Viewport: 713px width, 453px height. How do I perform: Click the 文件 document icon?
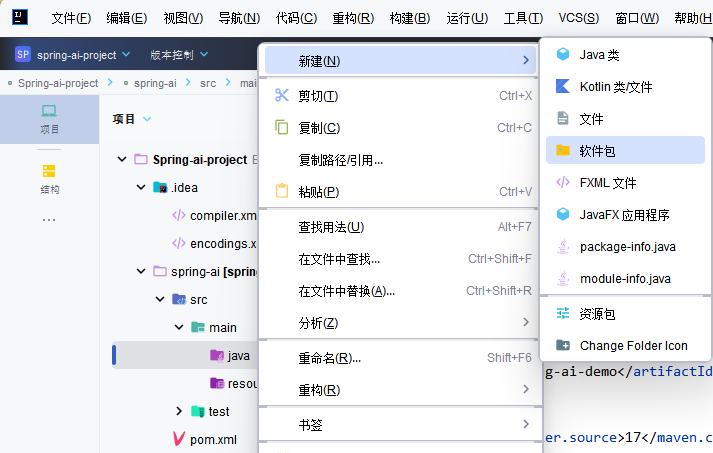(563, 118)
